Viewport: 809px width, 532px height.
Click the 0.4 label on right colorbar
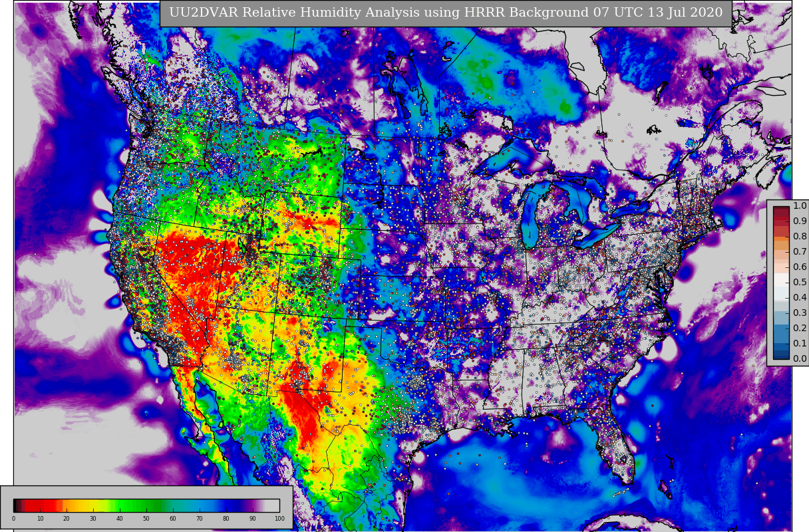pyautogui.click(x=799, y=298)
